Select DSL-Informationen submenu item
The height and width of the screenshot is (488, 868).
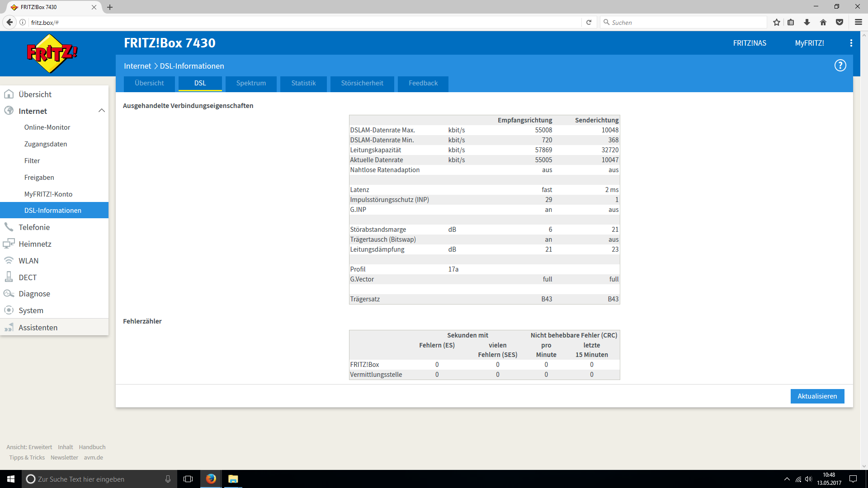click(x=54, y=210)
